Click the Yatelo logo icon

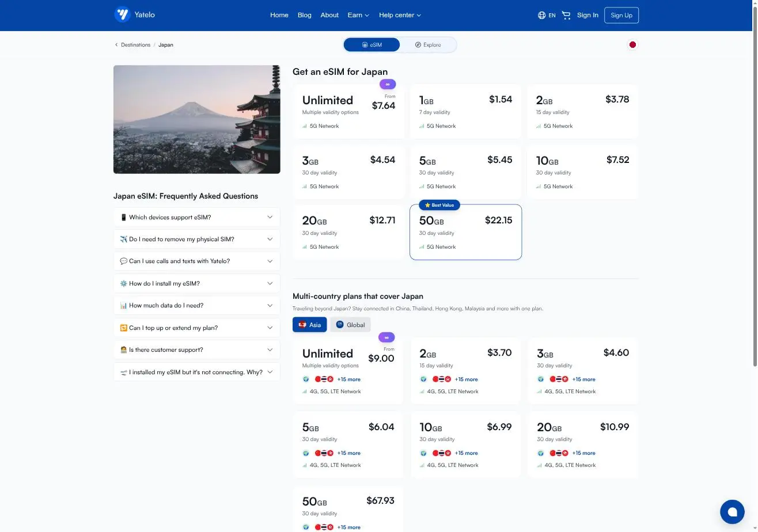[122, 14]
